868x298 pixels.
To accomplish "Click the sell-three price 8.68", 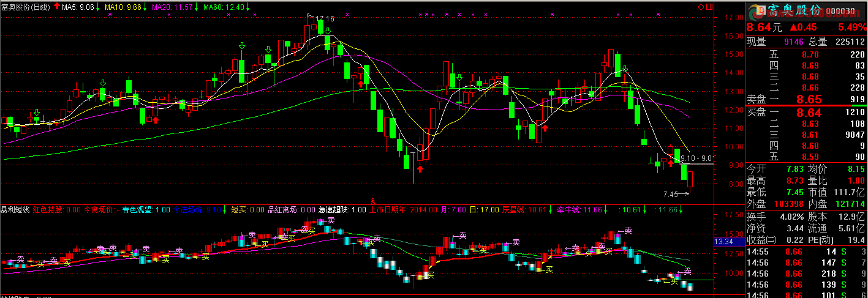I will (x=810, y=77).
